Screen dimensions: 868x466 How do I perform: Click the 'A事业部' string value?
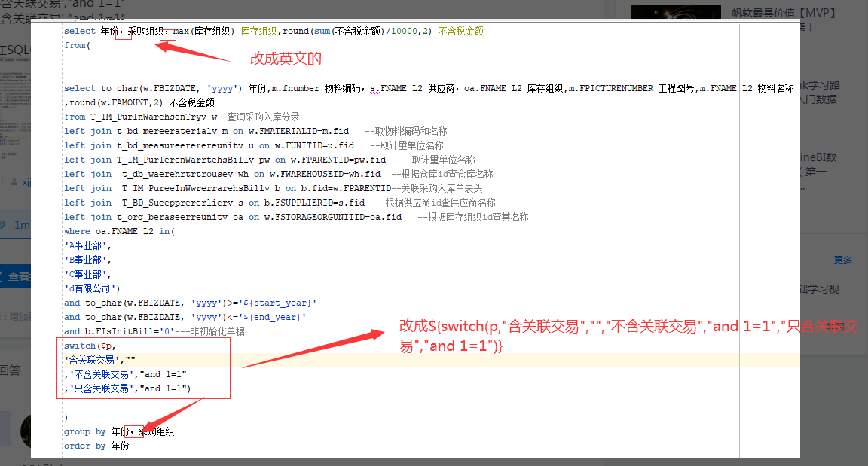click(87, 246)
